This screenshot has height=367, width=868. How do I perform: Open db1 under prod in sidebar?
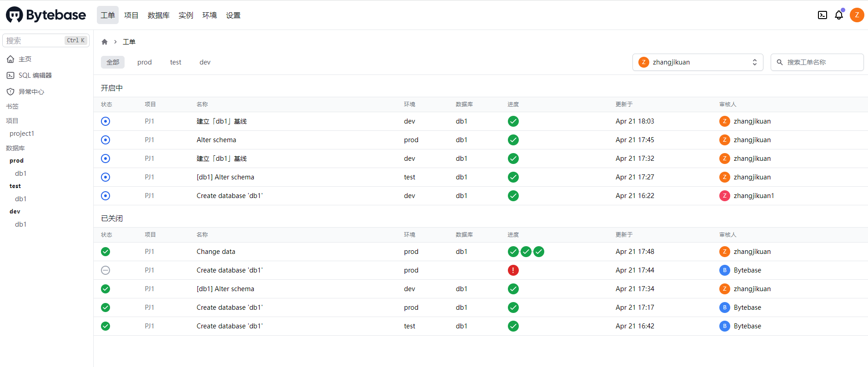(21, 174)
